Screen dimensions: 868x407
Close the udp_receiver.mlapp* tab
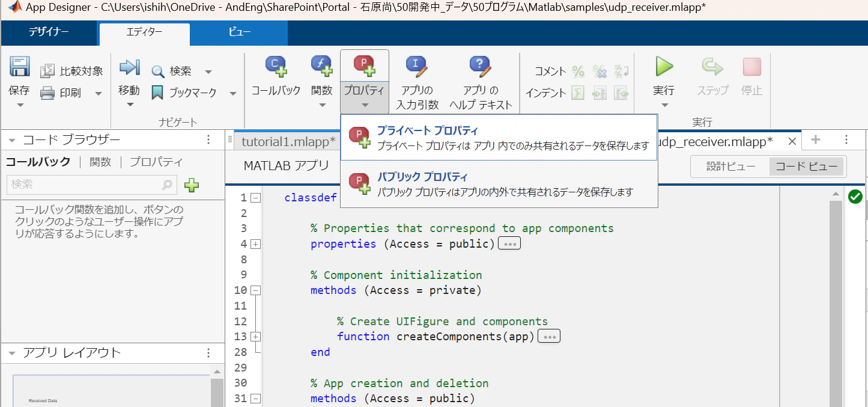tap(792, 141)
